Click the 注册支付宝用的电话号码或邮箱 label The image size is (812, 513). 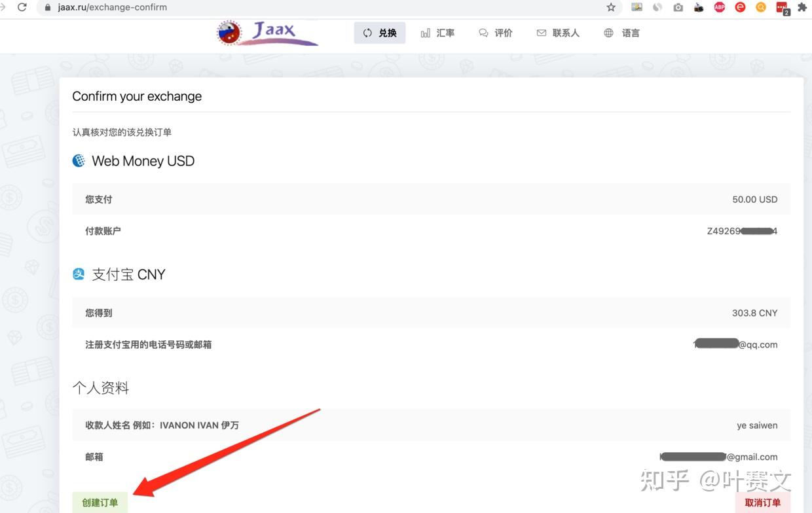point(148,345)
